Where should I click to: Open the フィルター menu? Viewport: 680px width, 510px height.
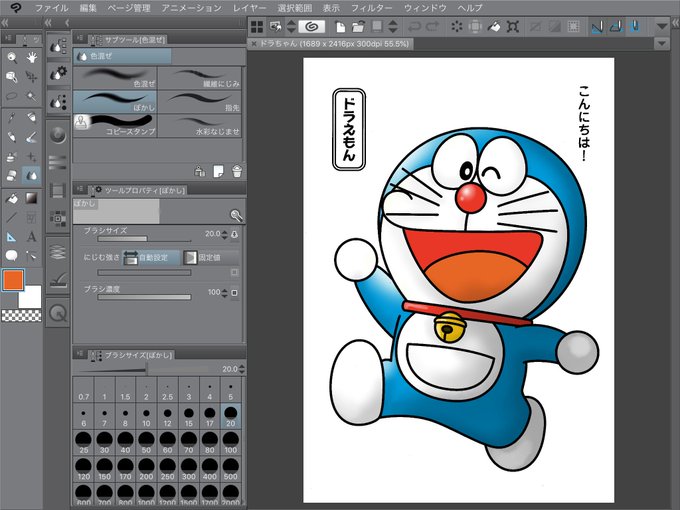pos(371,8)
